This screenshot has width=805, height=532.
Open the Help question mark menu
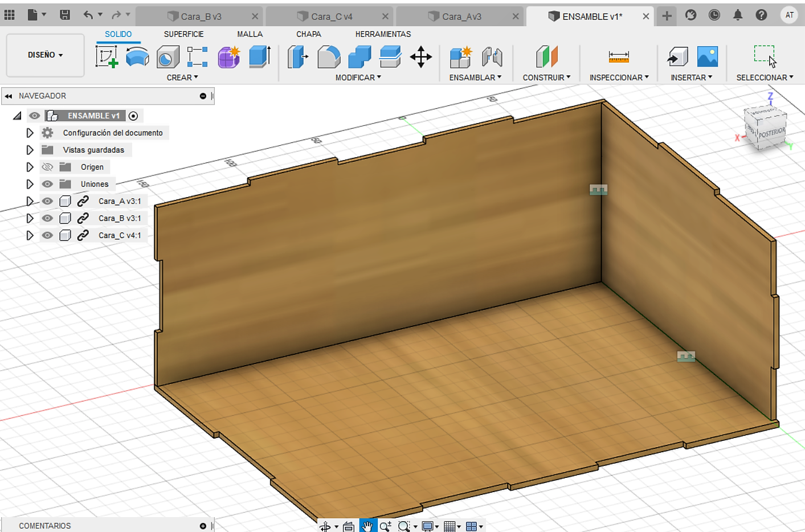761,15
